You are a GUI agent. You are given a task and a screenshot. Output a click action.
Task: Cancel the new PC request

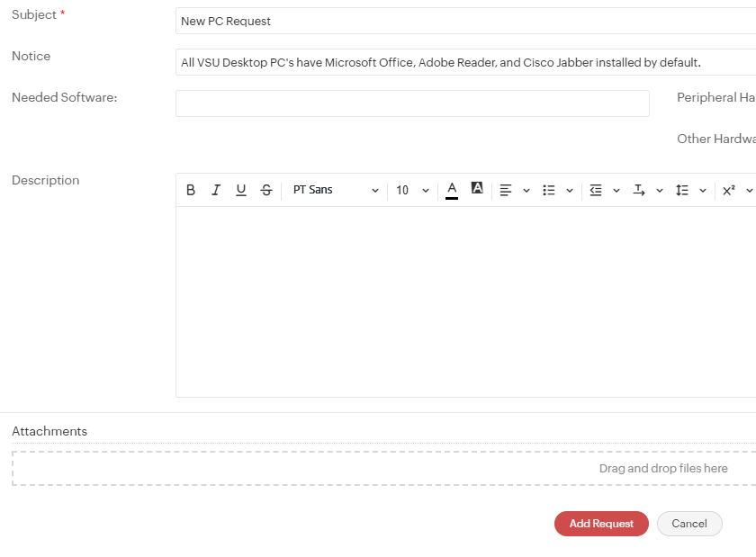pyautogui.click(x=689, y=524)
